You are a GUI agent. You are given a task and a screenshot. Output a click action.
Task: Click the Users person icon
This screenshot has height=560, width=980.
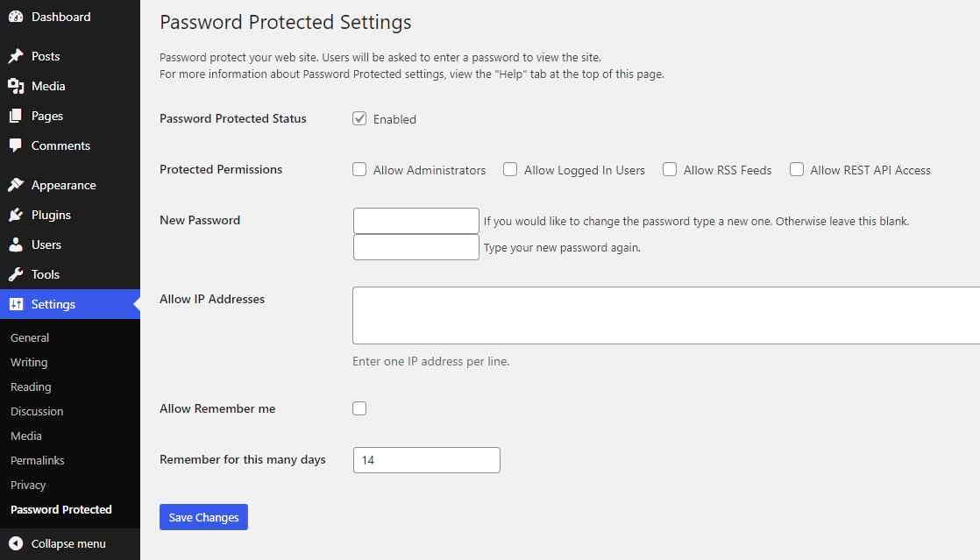(16, 245)
